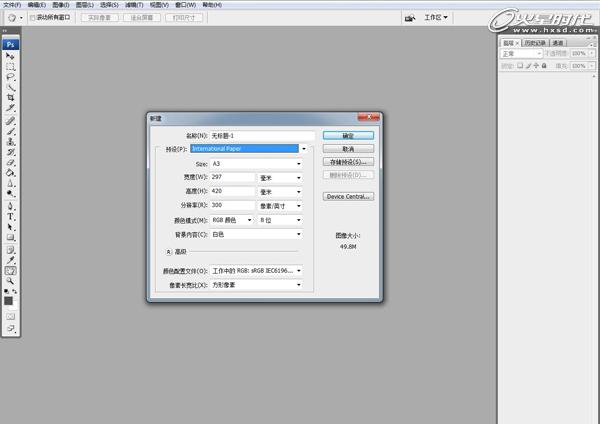This screenshot has width=600, height=424.
Task: Toggle lock all padlock icon
Action: pos(544,66)
